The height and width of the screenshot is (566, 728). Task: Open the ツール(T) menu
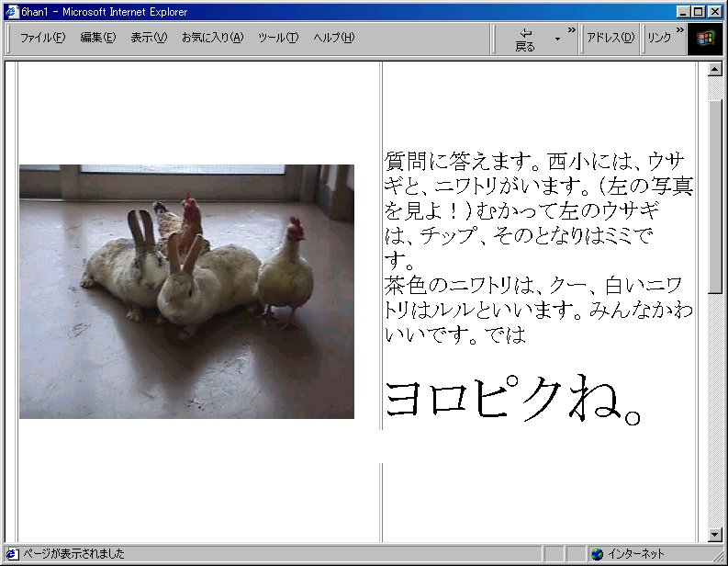[x=278, y=38]
